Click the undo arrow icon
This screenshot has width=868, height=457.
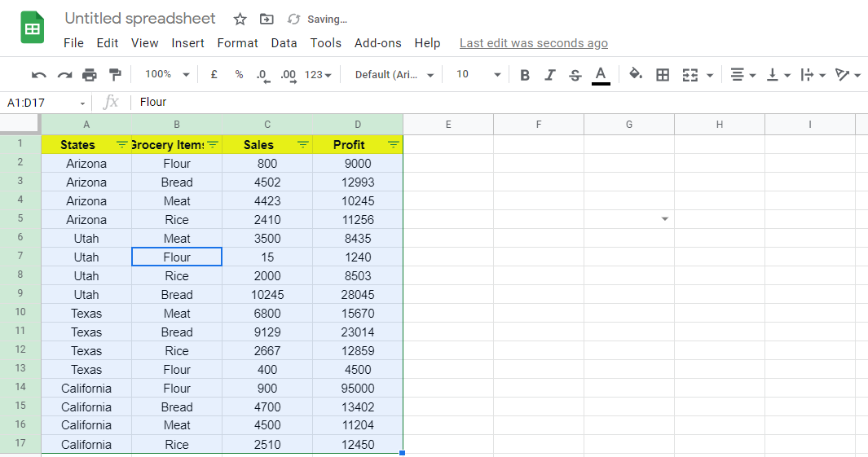click(38, 75)
